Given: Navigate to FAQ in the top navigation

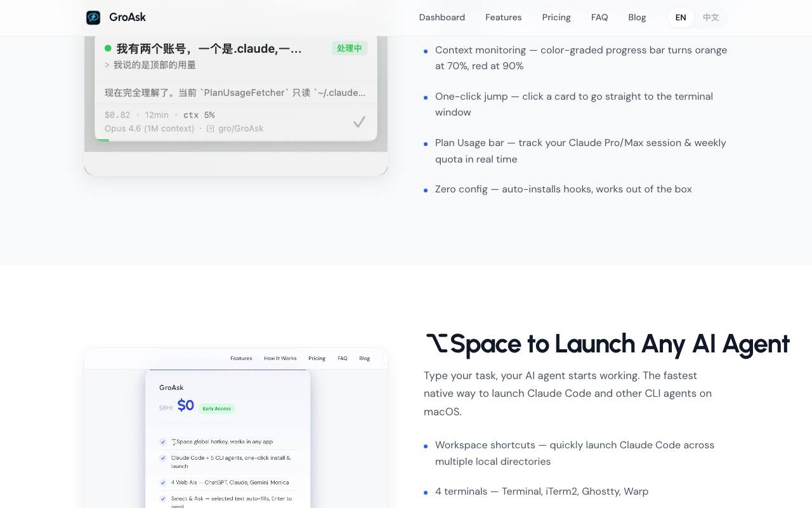Looking at the screenshot, I should pos(599,17).
